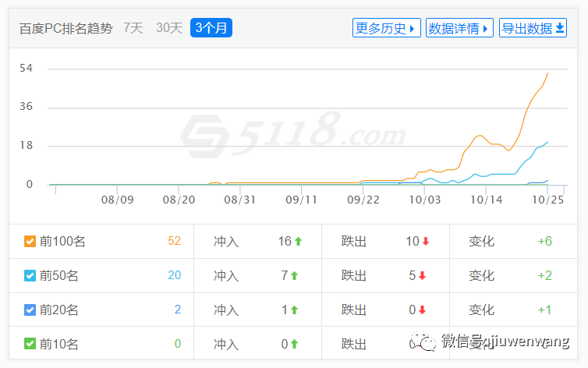
Task: Uncheck the 前50名 series checkbox
Action: click(30, 276)
